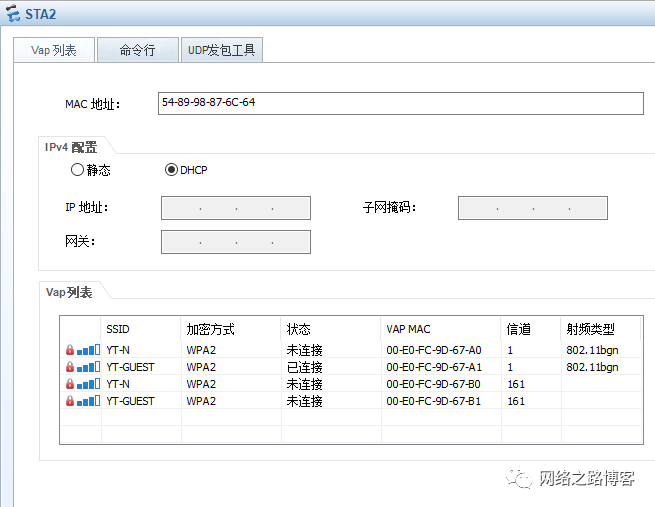Select YT-GUEST SSID on channel 161
This screenshot has width=655, height=507.
pos(130,401)
